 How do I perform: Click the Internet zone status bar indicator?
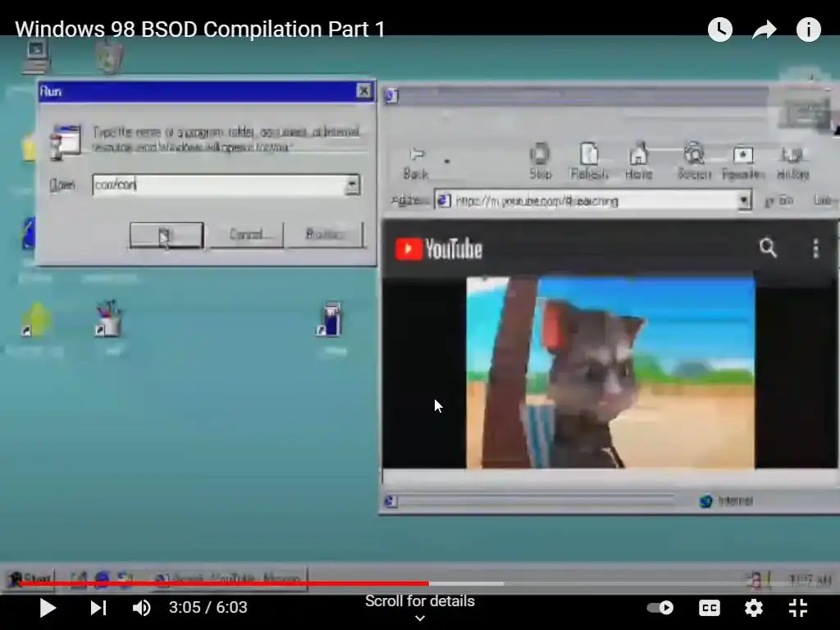point(727,501)
